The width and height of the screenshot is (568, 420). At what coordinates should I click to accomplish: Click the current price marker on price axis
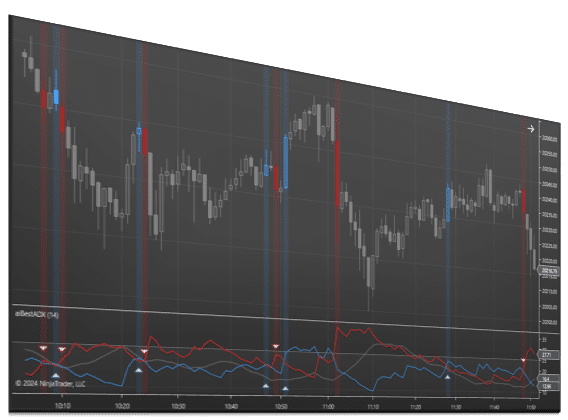coord(549,270)
